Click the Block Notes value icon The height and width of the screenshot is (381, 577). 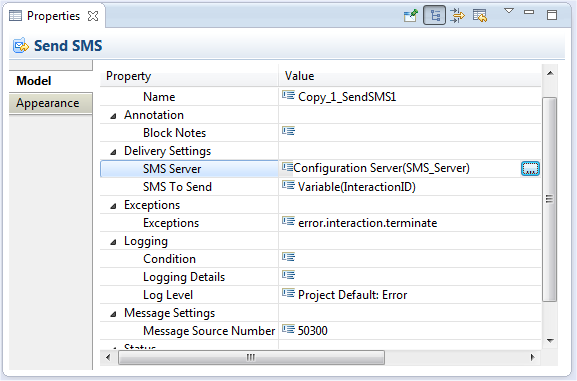[288, 131]
